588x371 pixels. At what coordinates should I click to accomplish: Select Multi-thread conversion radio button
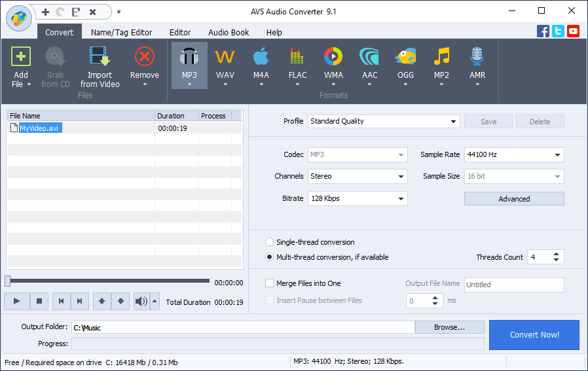[x=269, y=257]
